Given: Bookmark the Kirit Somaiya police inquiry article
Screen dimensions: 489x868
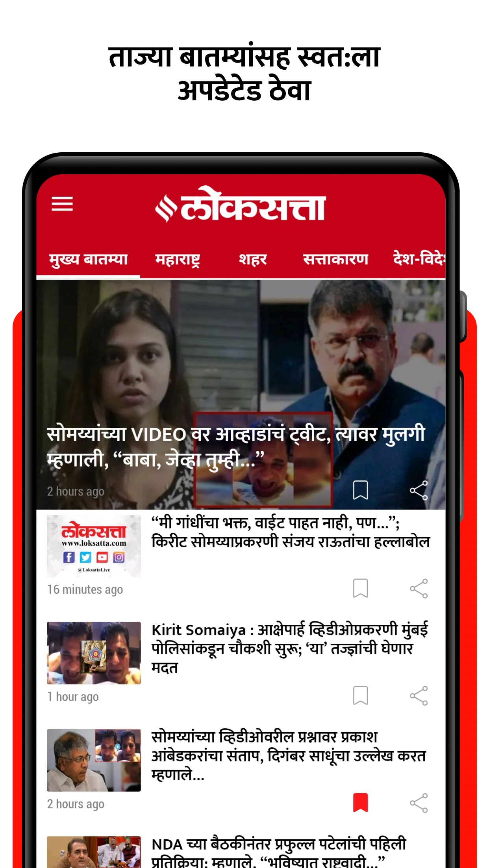Looking at the screenshot, I should [360, 696].
